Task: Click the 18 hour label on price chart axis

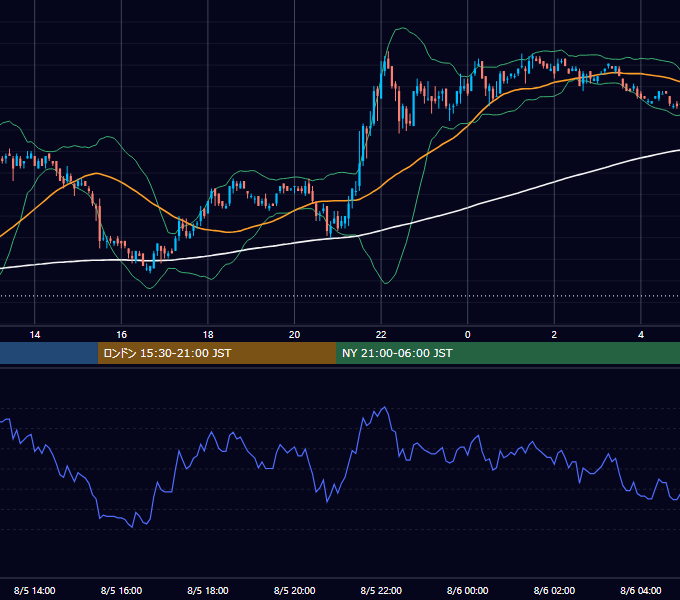Action: (208, 335)
